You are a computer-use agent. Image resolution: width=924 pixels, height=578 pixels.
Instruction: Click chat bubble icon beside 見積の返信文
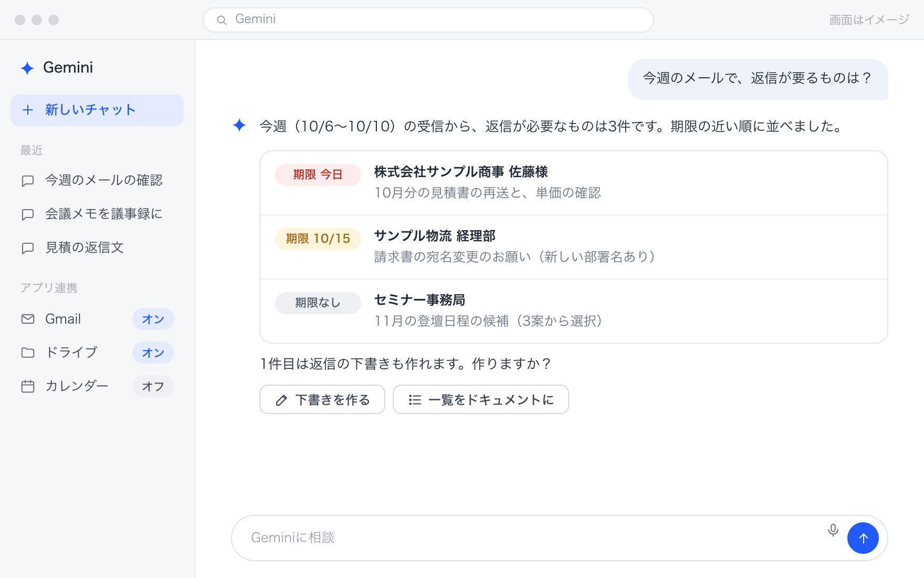click(28, 248)
